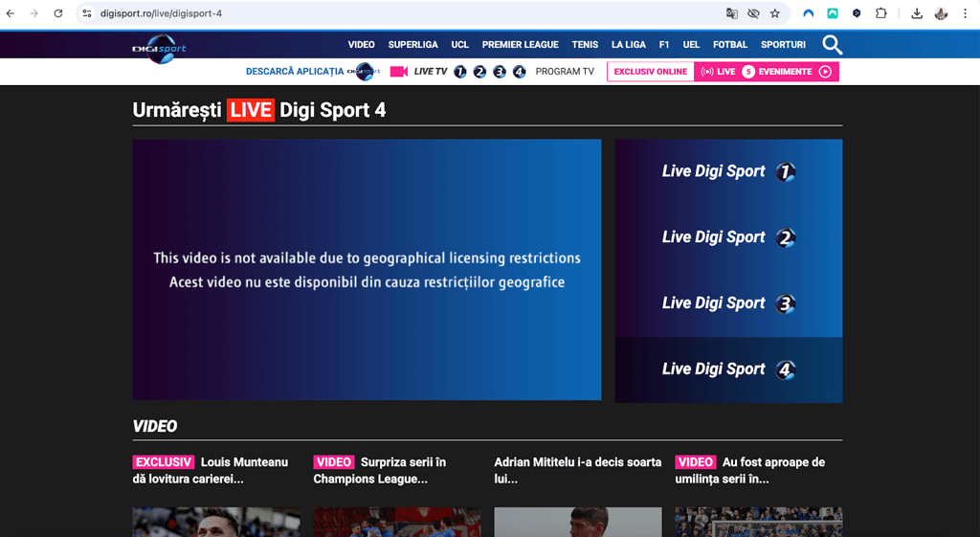Click the VIDEO section heading
The width and height of the screenshot is (980, 537).
tap(155, 426)
